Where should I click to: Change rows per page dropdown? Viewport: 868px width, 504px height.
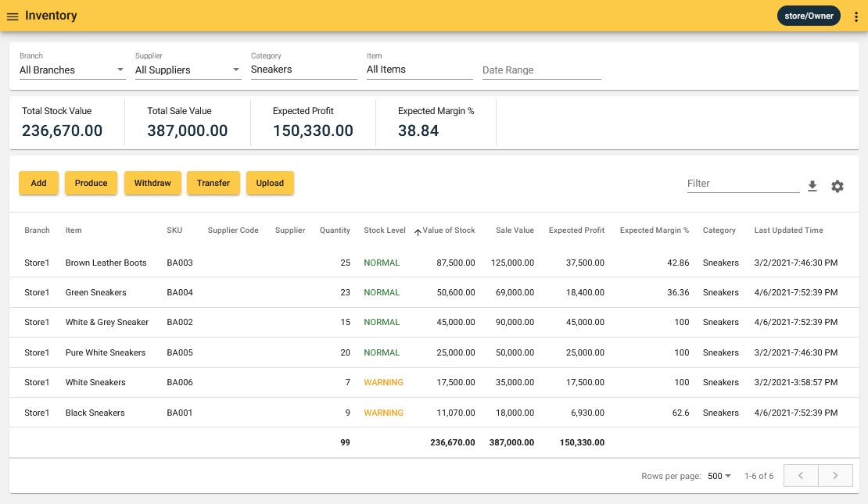pyautogui.click(x=719, y=476)
